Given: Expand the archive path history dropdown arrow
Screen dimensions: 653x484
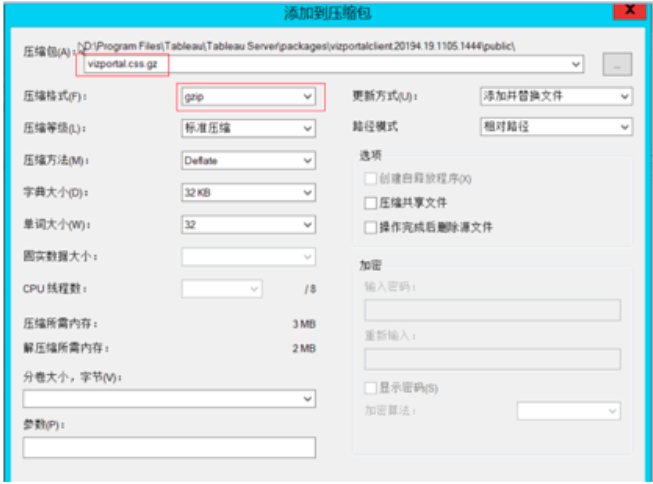Looking at the screenshot, I should [x=576, y=64].
